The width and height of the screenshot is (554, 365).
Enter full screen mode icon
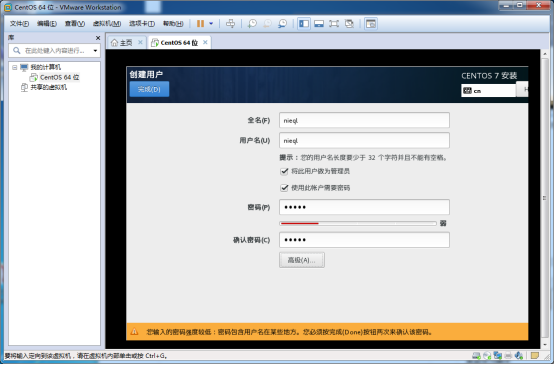334,24
